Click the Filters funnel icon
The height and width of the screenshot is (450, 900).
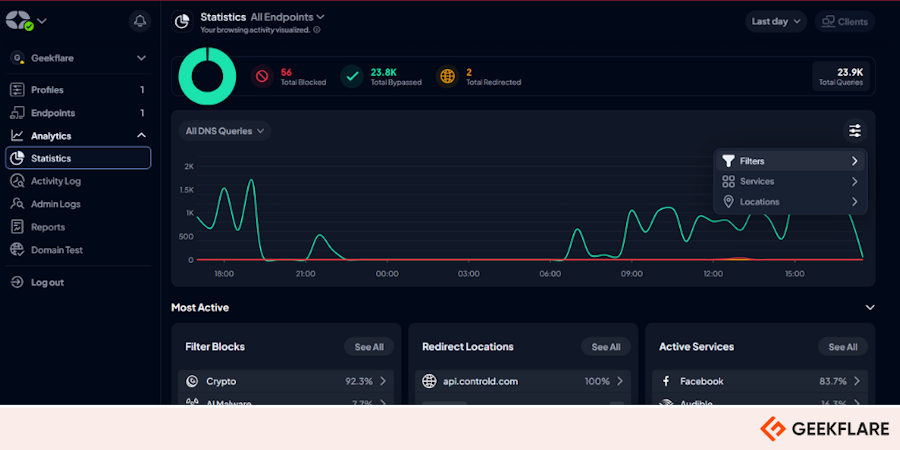click(x=728, y=161)
